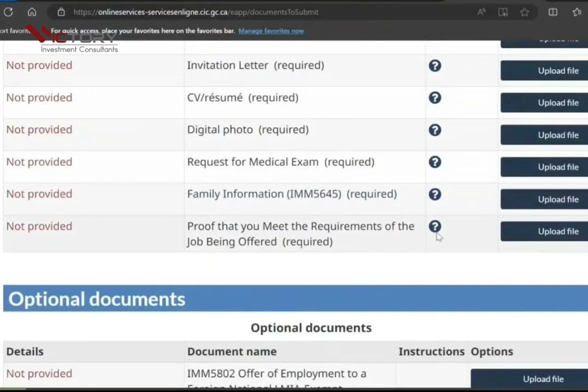This screenshot has width=588, height=392.
Task: Upload file for IMM5802 Offer of Employment
Action: click(529, 379)
